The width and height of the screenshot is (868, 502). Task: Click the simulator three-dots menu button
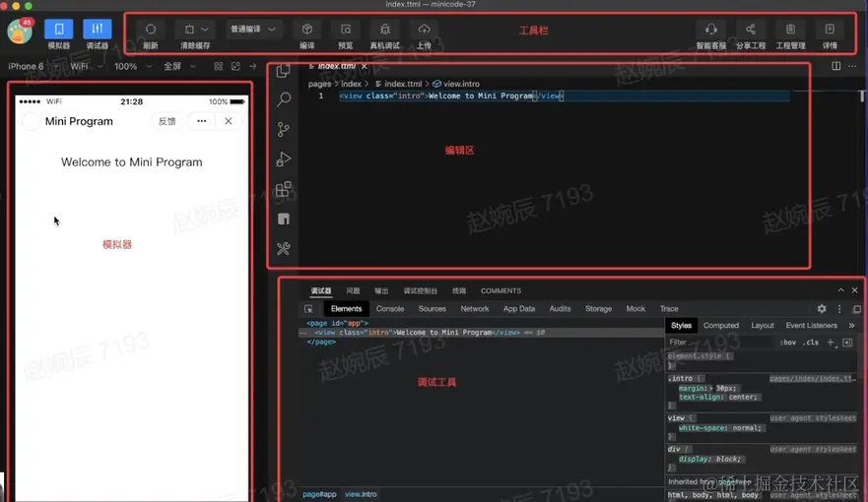[x=202, y=121]
